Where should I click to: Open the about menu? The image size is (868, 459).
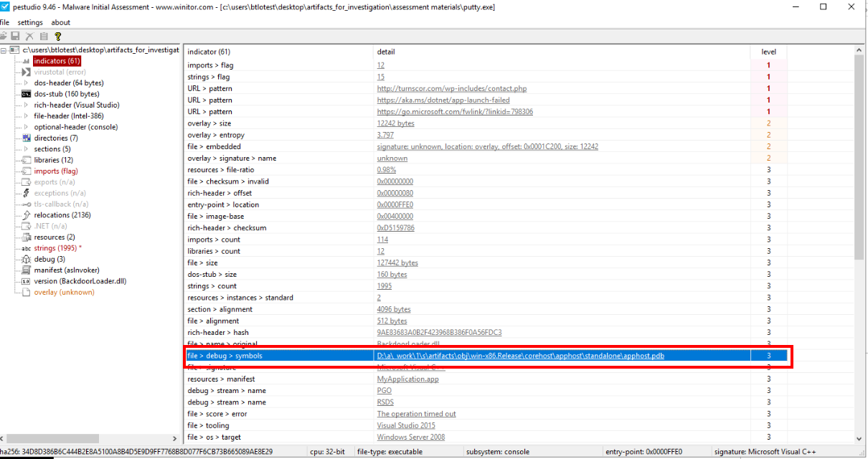61,22
